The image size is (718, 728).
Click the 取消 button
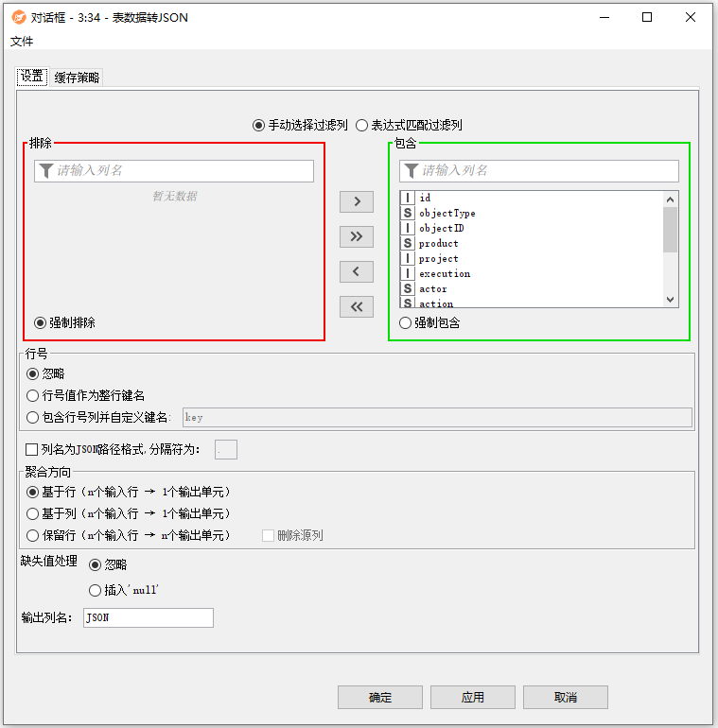click(565, 698)
